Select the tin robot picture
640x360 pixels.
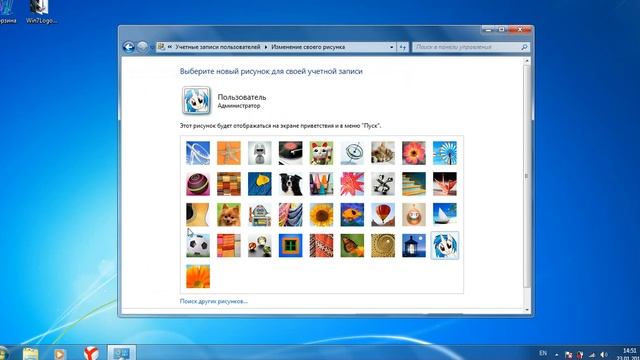tap(260, 215)
